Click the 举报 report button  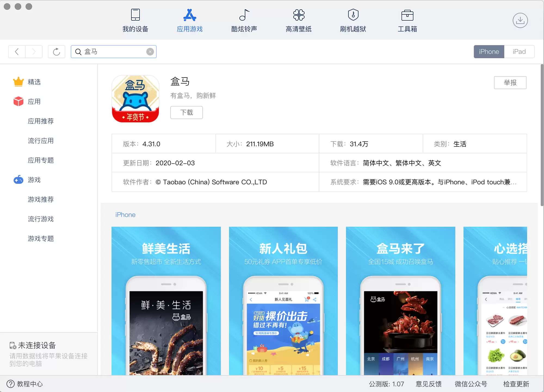pyautogui.click(x=510, y=82)
